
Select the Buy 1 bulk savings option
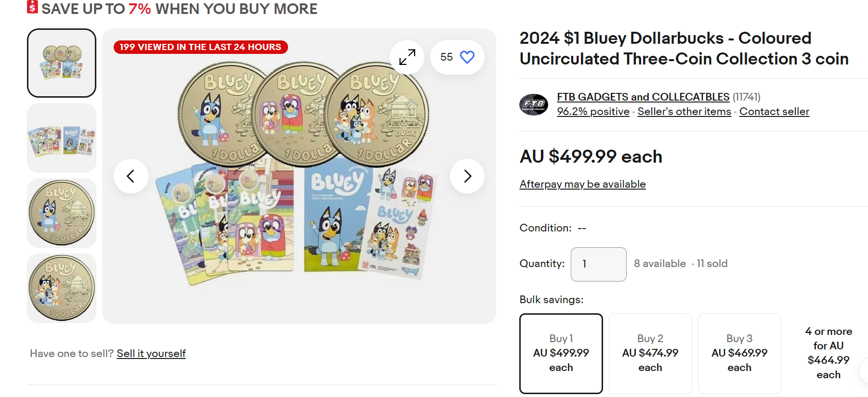(560, 353)
